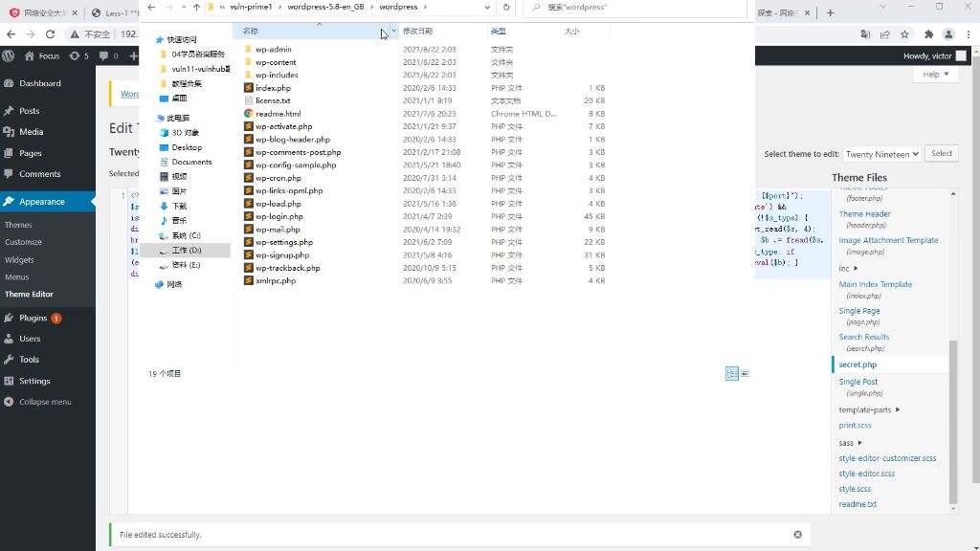Select the E: drive
This screenshot has width=980, height=551.
(186, 265)
